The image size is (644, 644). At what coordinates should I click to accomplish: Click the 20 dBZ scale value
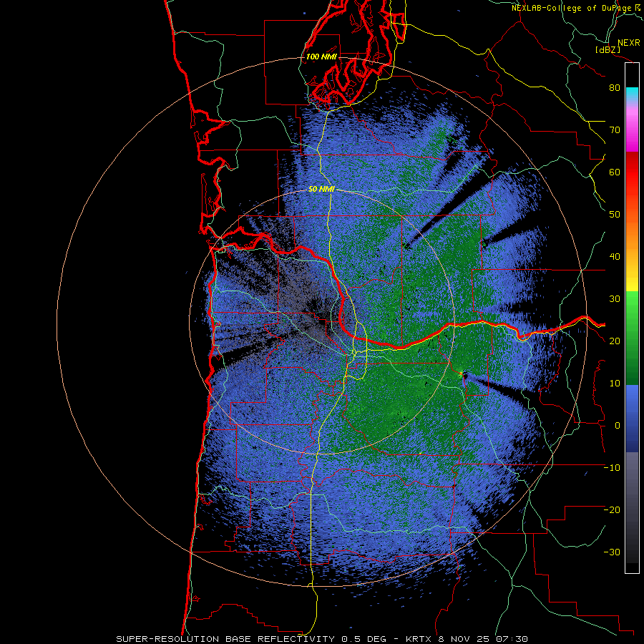[x=615, y=341]
